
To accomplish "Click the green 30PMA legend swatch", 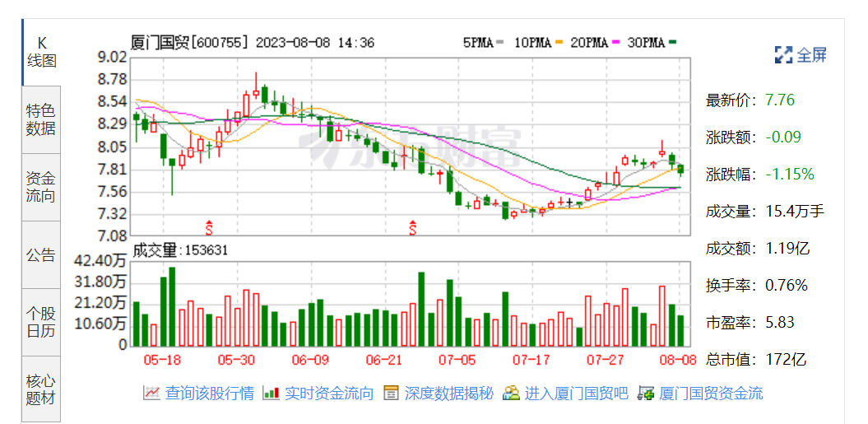I will coord(672,42).
